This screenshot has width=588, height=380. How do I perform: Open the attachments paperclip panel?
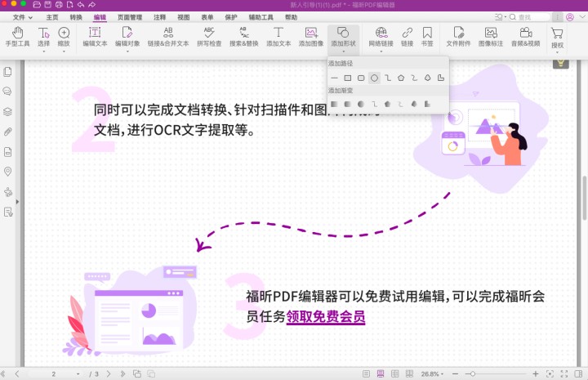click(7, 132)
